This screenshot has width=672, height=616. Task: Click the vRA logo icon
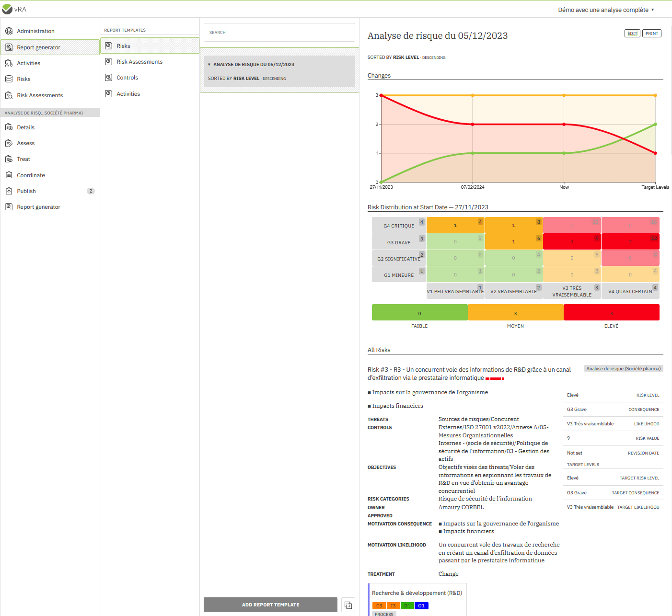coord(7,9)
